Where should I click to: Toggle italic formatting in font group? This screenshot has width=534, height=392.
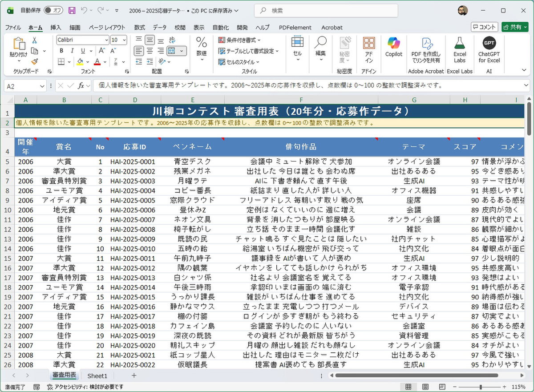click(71, 51)
